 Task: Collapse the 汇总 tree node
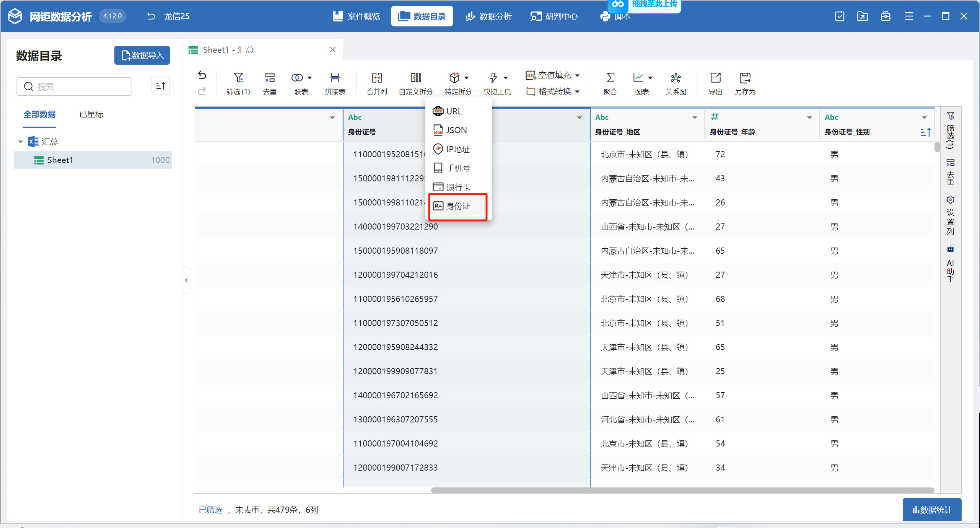point(21,142)
